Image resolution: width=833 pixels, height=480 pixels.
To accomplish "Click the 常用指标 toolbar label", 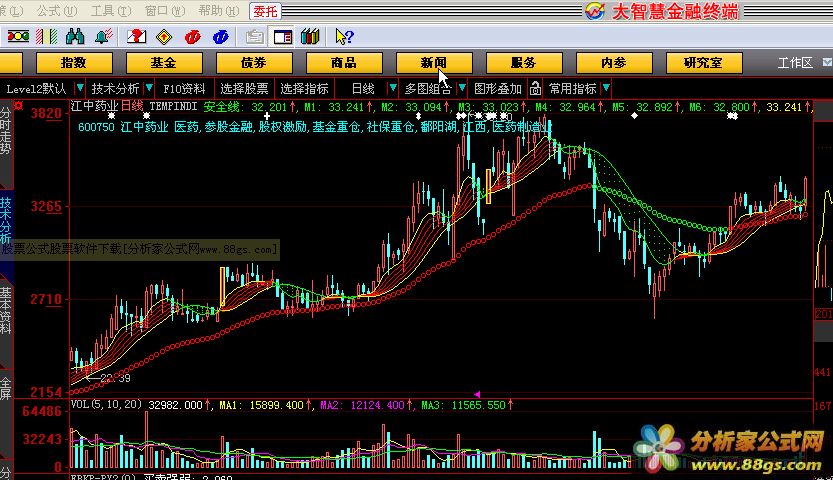I will click(x=572, y=88).
